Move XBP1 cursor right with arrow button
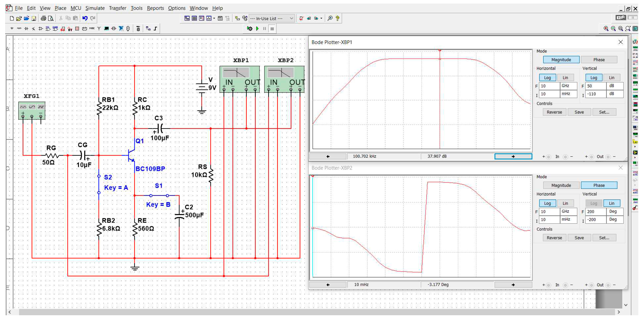Image resolution: width=644 pixels, height=320 pixels. (513, 156)
